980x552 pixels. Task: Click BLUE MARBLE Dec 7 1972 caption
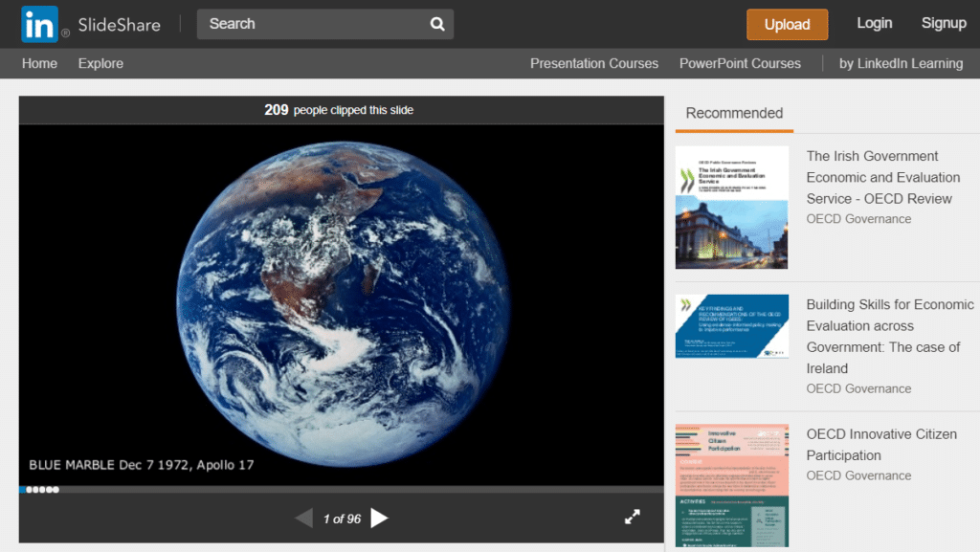pyautogui.click(x=142, y=465)
